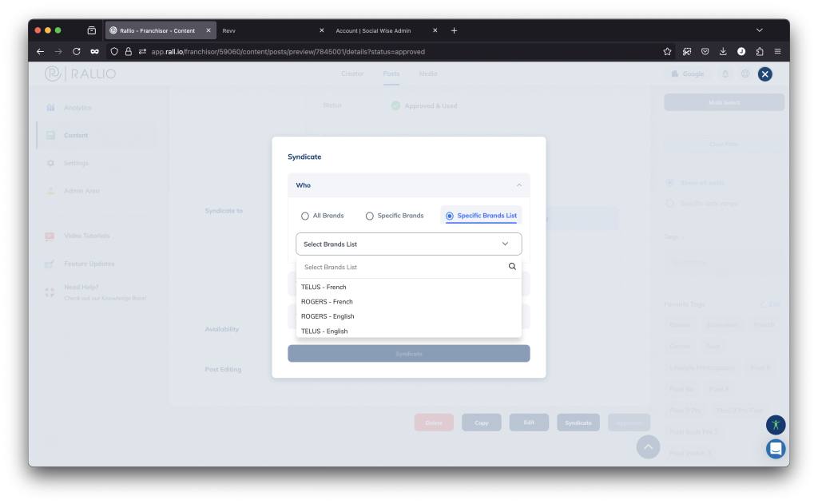Open the Select Brands List dropdown

pos(408,244)
